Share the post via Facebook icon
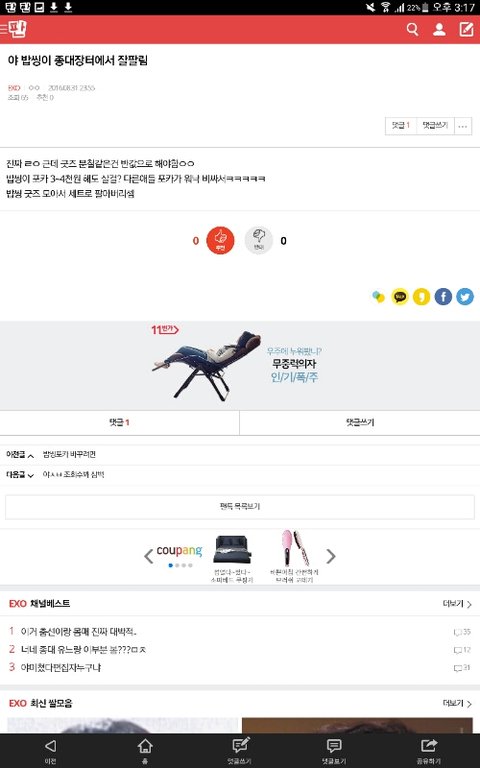The image size is (480, 768). tap(443, 296)
